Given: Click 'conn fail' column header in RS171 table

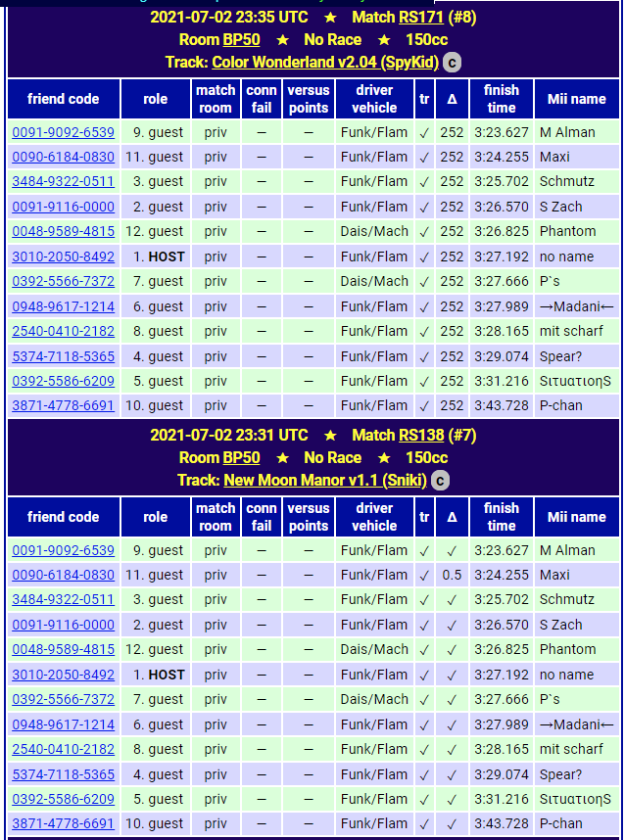Looking at the screenshot, I should pyautogui.click(x=261, y=99).
